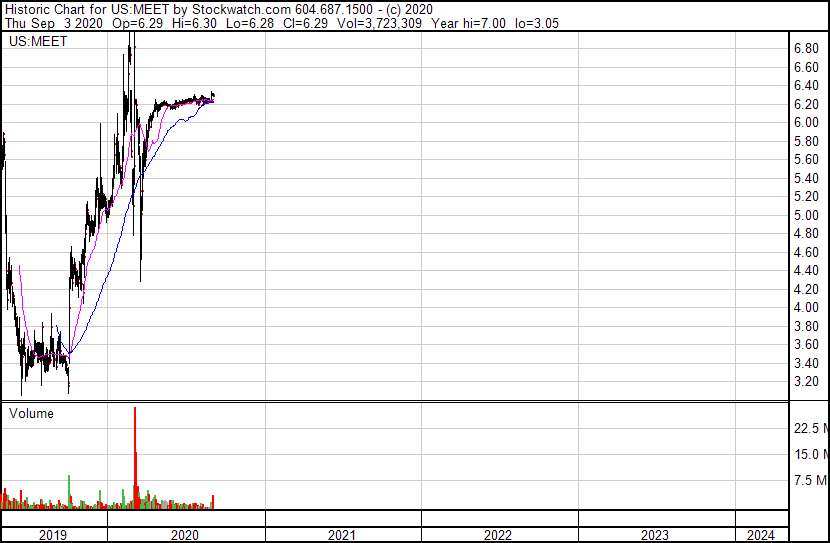Click the 4.00 price axis label
830x543 pixels.
click(806, 307)
